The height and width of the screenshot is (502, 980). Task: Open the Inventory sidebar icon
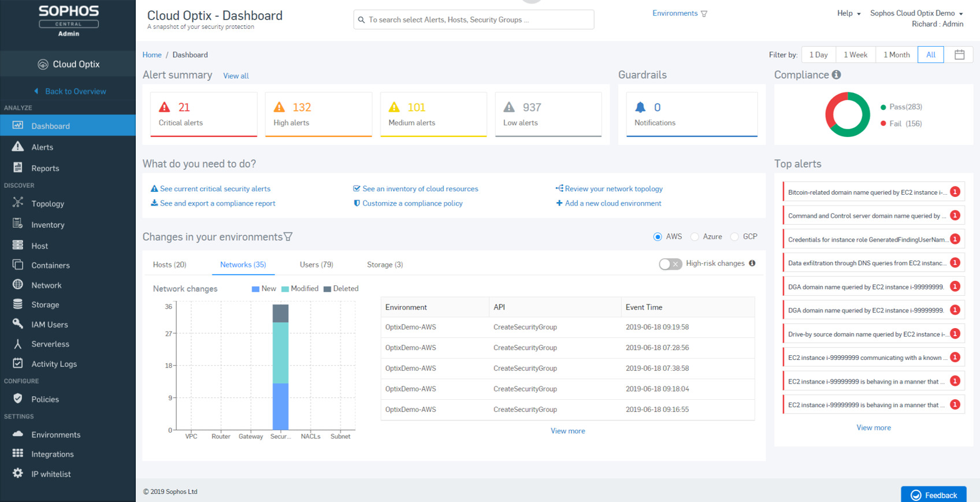[x=18, y=224]
